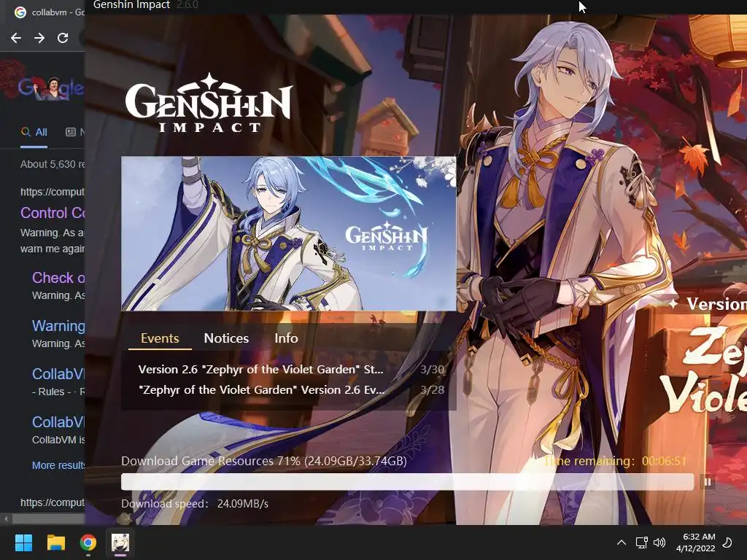Pause the game resources download
747x560 pixels.
(708, 482)
